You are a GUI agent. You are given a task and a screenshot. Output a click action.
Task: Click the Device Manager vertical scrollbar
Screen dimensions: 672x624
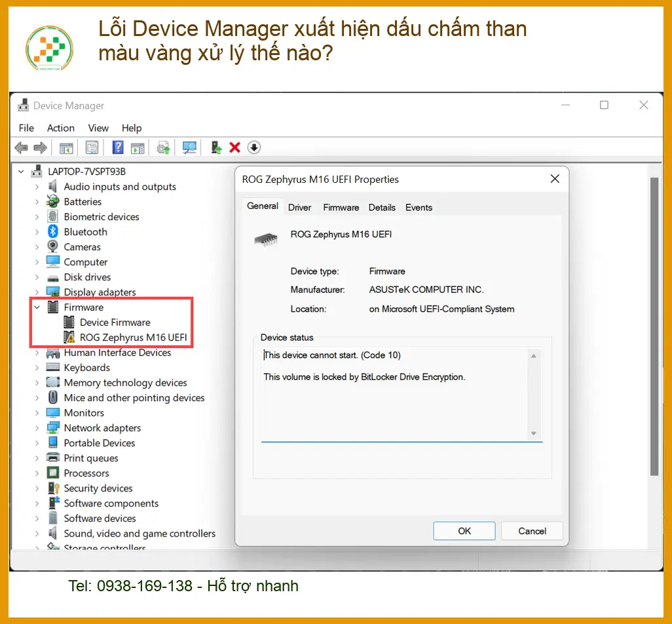654,326
